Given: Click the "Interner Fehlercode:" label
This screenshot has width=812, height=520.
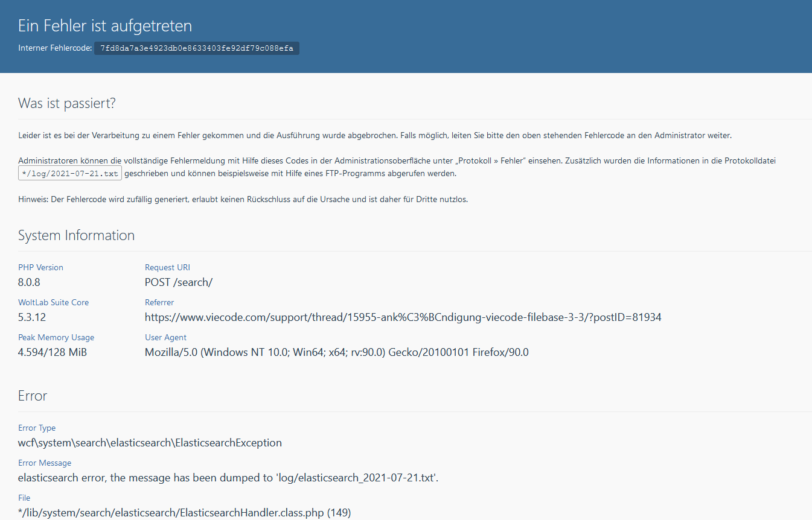Looking at the screenshot, I should coord(55,48).
